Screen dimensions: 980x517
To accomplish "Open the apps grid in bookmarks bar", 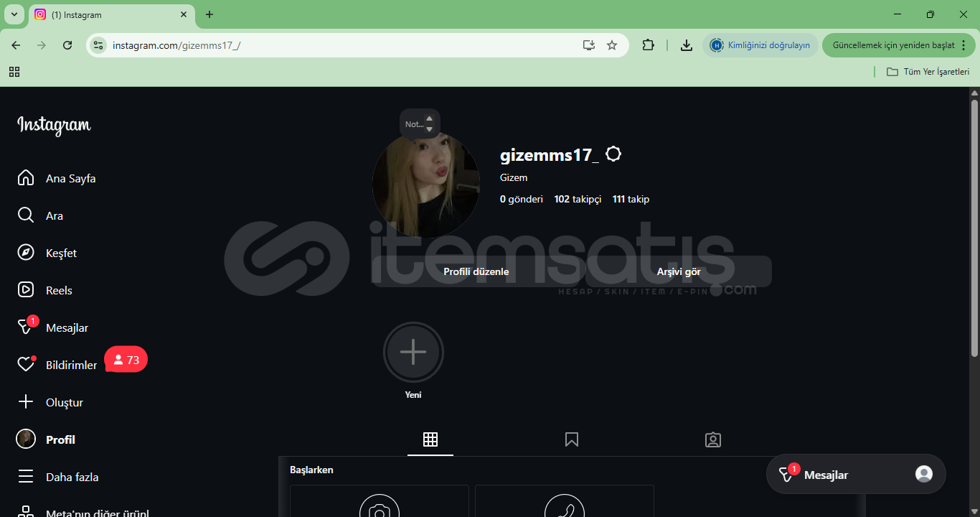I will (14, 72).
